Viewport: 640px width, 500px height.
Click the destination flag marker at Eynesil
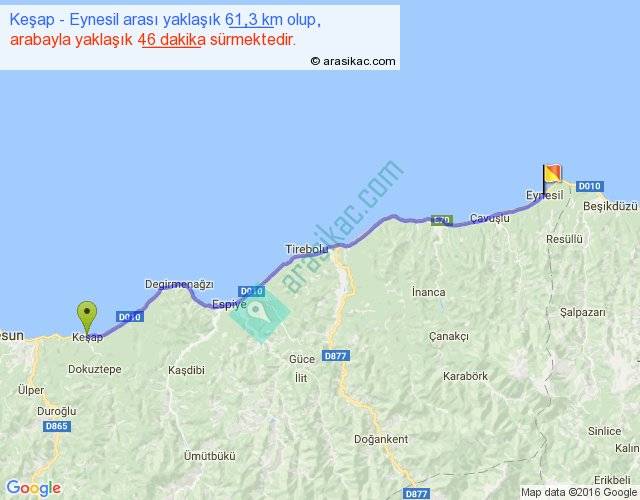coord(552,174)
